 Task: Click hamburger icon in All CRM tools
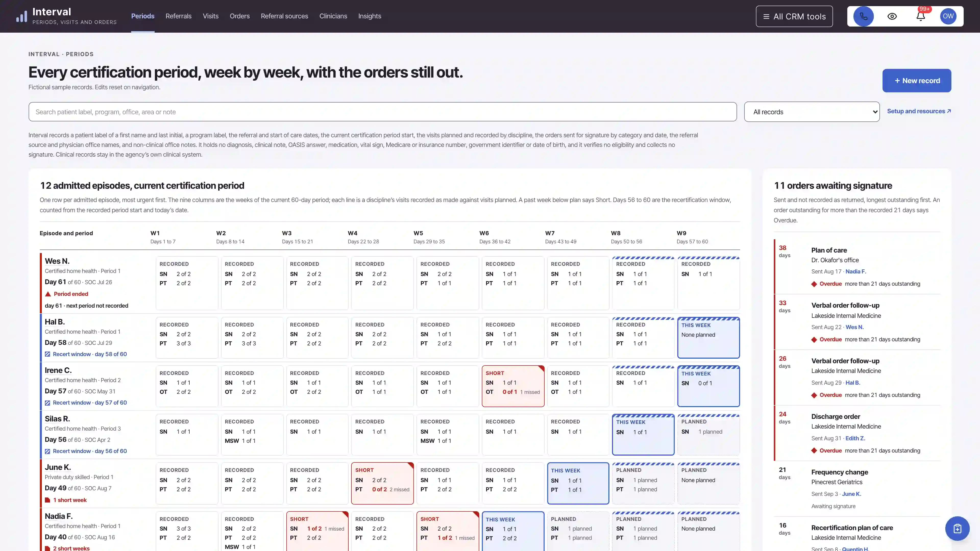766,17
